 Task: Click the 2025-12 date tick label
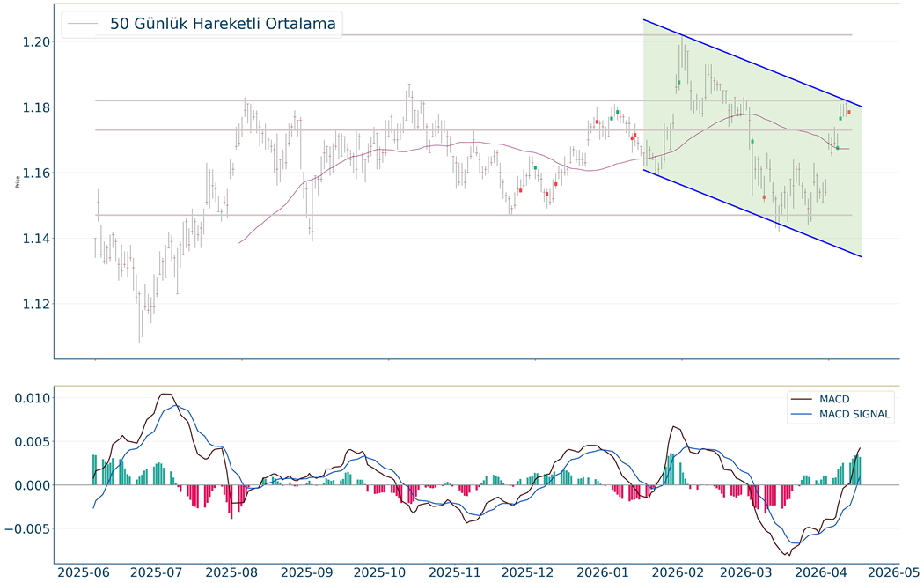click(x=532, y=572)
